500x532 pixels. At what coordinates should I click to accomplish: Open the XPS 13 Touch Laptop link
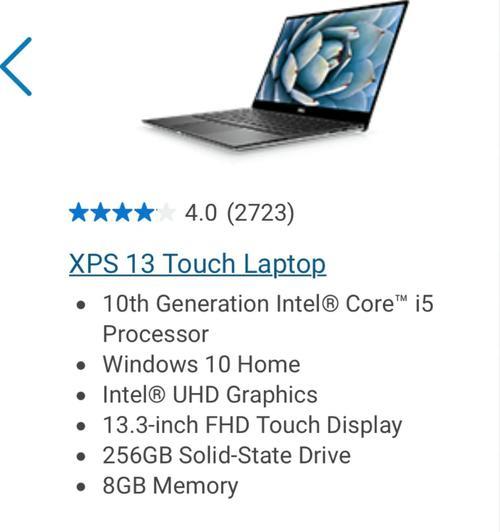197,263
